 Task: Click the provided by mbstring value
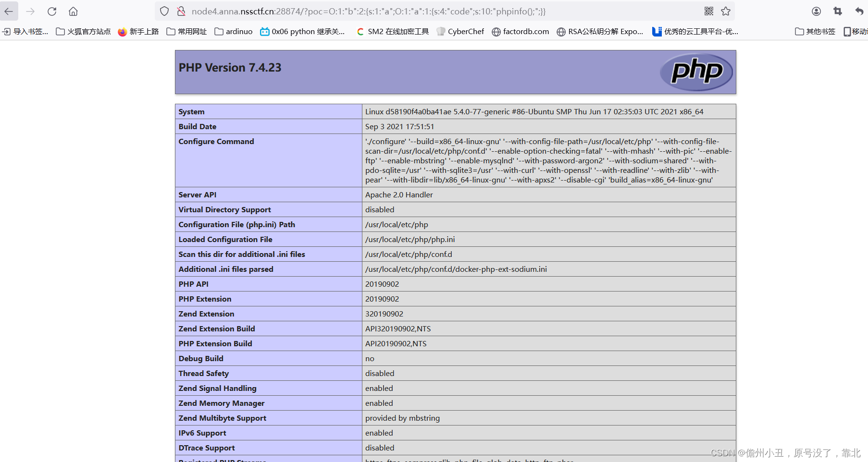402,418
